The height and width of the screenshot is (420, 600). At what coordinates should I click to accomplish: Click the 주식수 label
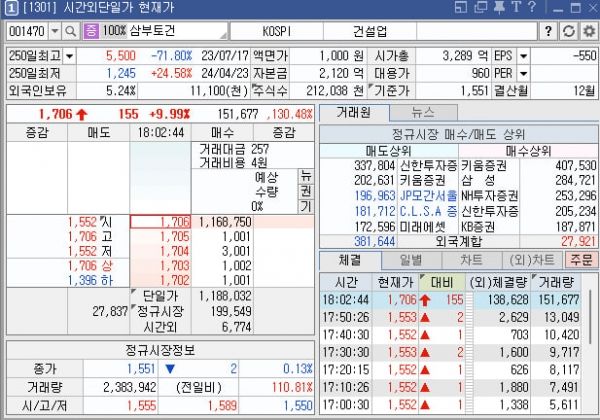click(270, 91)
